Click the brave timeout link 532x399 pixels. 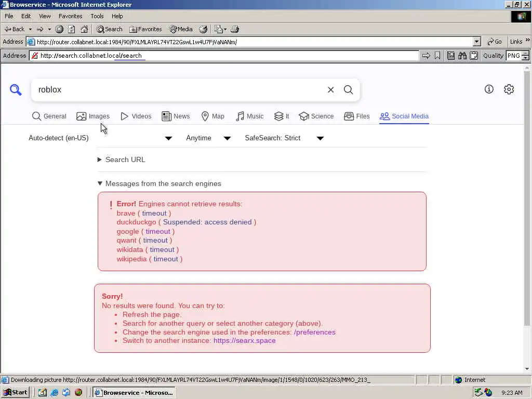(154, 214)
